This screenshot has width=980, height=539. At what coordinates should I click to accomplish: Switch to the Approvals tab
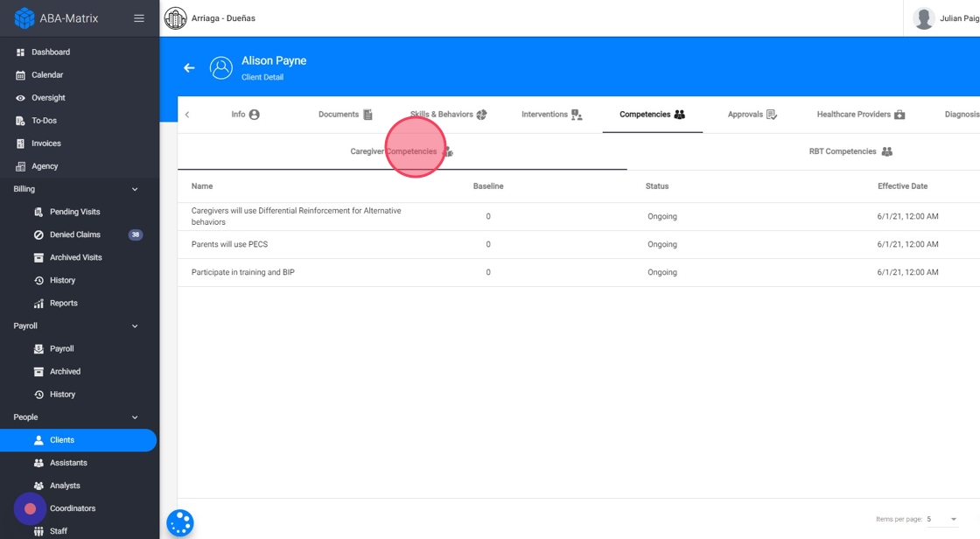click(752, 115)
